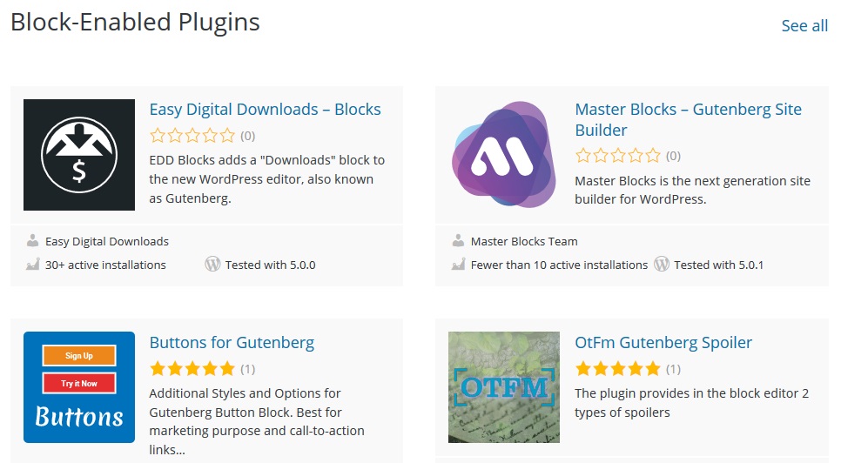Click the chart icon by Fewer than 10 installations
The width and height of the screenshot is (868, 463).
tap(458, 265)
